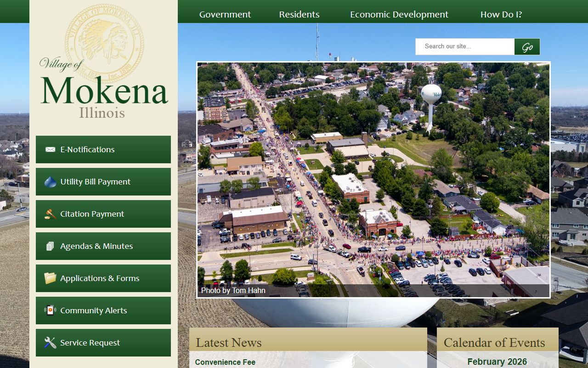The height and width of the screenshot is (368, 588).
Task: Open Applications & Forms
Action: tap(103, 278)
